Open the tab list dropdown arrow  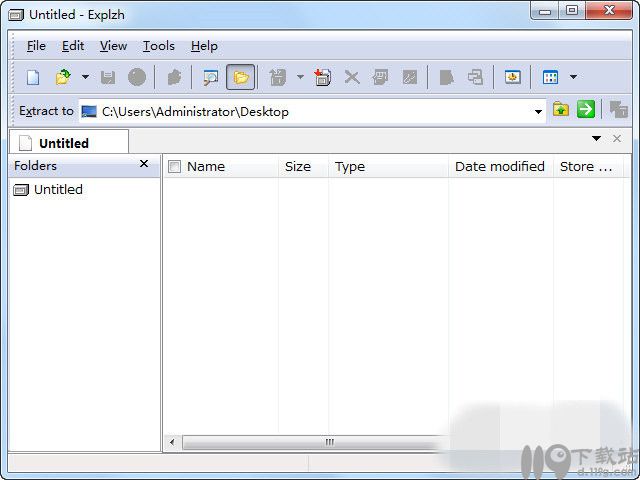(x=596, y=138)
